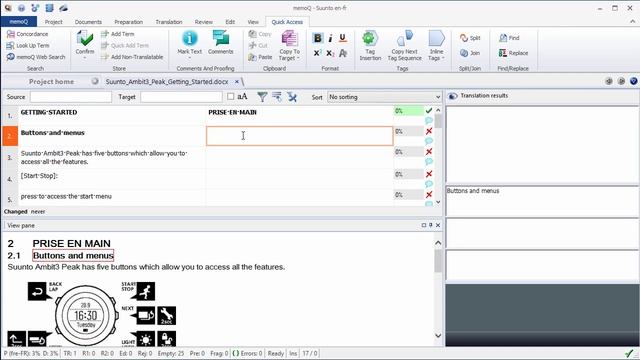640x360 pixels.
Task: Click the green check status of segment 1
Action: point(429,111)
